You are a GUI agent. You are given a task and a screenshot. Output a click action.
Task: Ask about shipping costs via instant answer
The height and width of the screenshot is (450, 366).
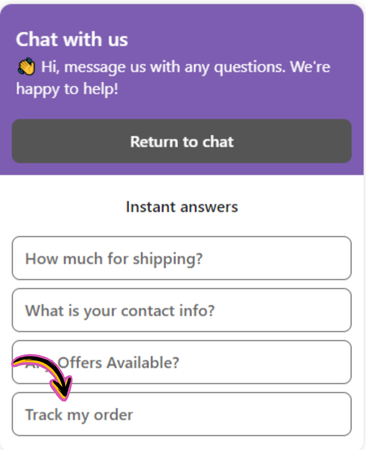pos(182,258)
